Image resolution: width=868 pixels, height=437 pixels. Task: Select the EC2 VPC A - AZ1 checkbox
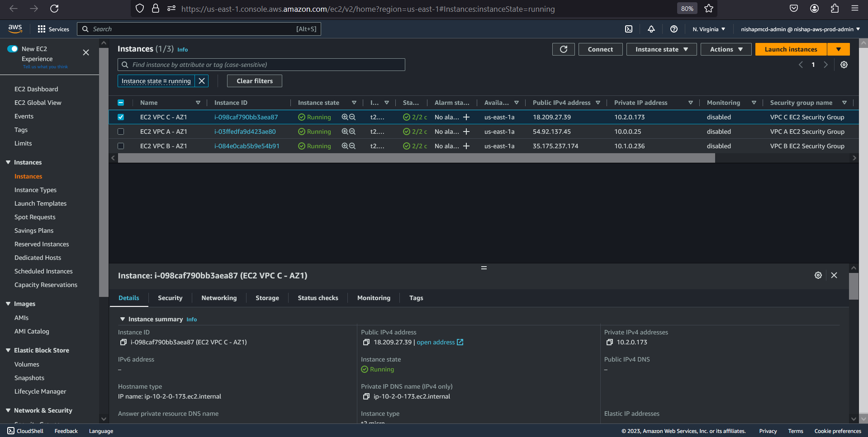coord(121,132)
